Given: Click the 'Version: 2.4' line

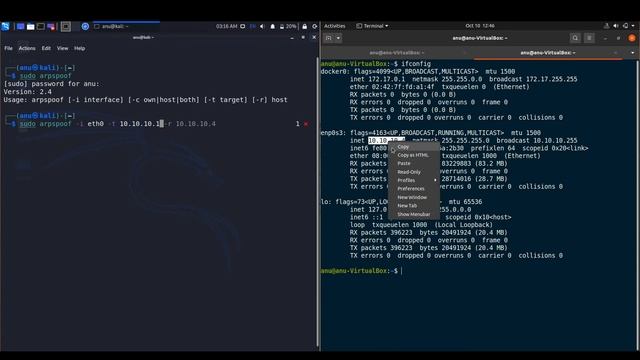Looking at the screenshot, I should (27, 92).
